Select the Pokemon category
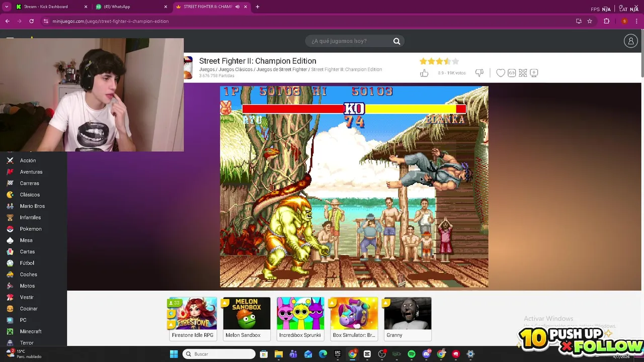 click(x=31, y=229)
